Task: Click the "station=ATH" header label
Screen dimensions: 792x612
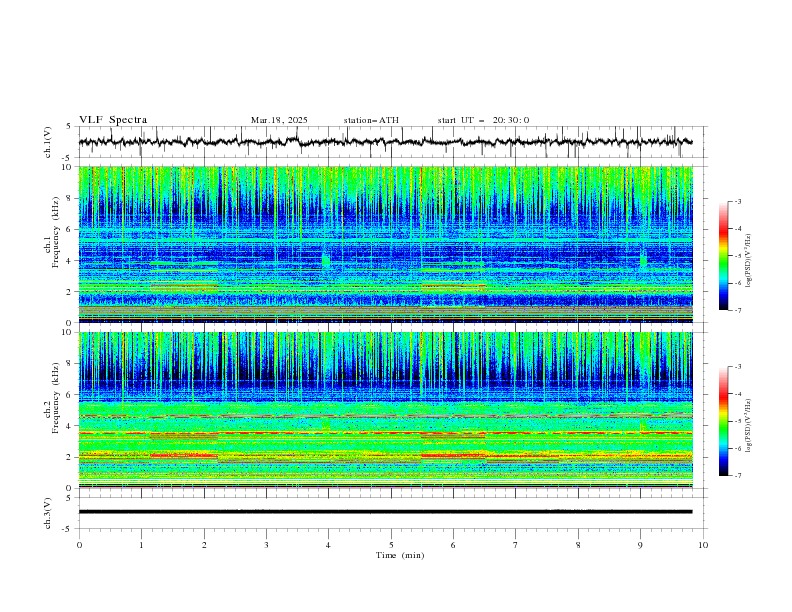Action: 371,120
